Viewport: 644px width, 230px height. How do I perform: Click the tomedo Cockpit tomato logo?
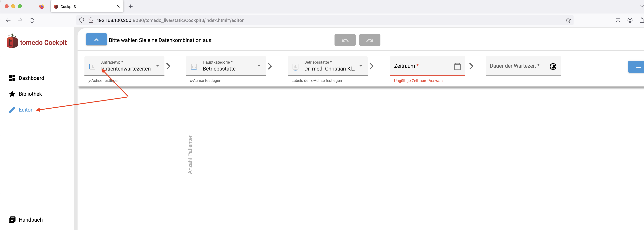[x=12, y=41]
